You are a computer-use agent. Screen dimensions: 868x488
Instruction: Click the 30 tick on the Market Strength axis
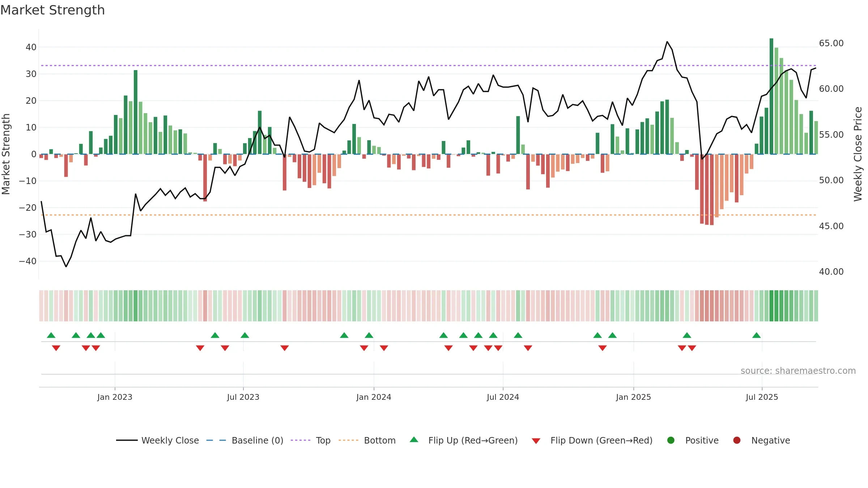click(x=31, y=74)
